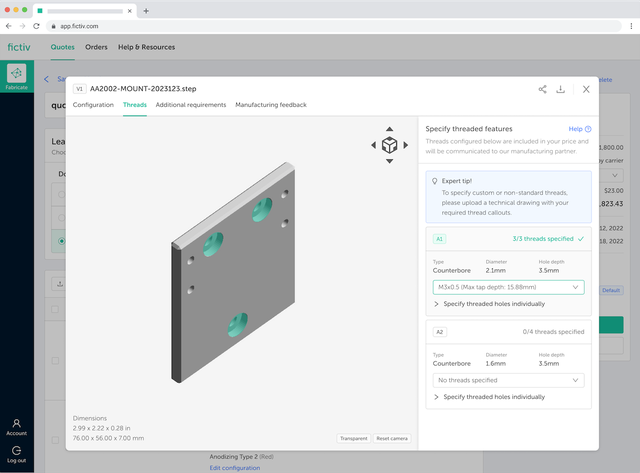Click the bottom teal counterbore hole on model

(238, 325)
